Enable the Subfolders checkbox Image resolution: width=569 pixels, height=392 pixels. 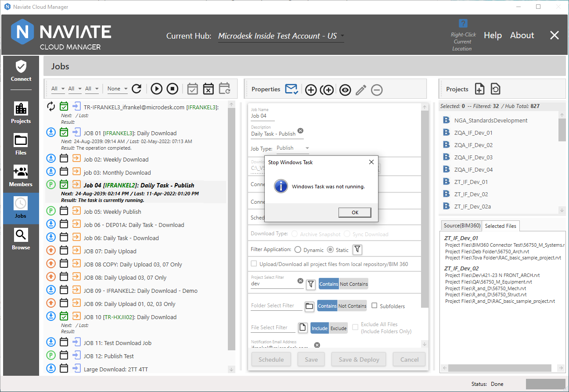tap(375, 306)
